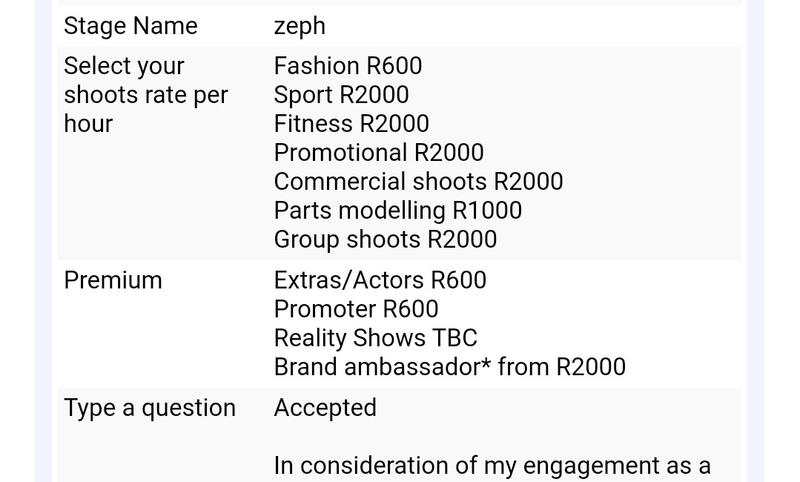Image resolution: width=800 pixels, height=482 pixels.
Task: Click the Stage Name label
Action: pyautogui.click(x=131, y=26)
